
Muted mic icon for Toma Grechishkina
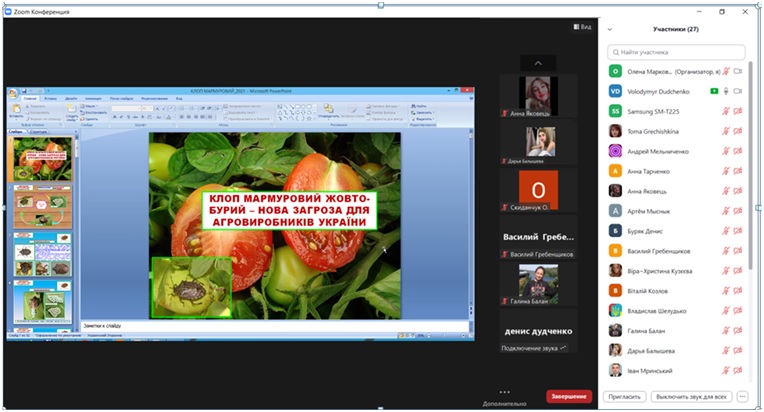point(726,131)
